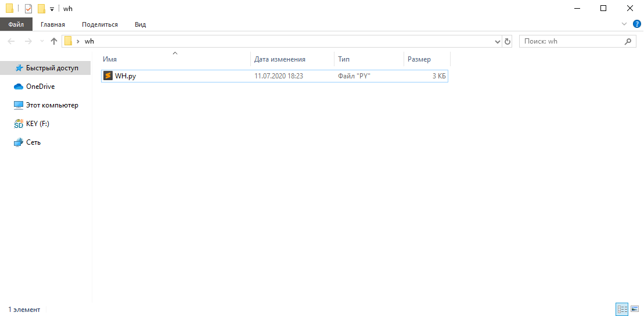Open the Файл ribbon tab
Image resolution: width=644 pixels, height=316 pixels.
point(16,24)
